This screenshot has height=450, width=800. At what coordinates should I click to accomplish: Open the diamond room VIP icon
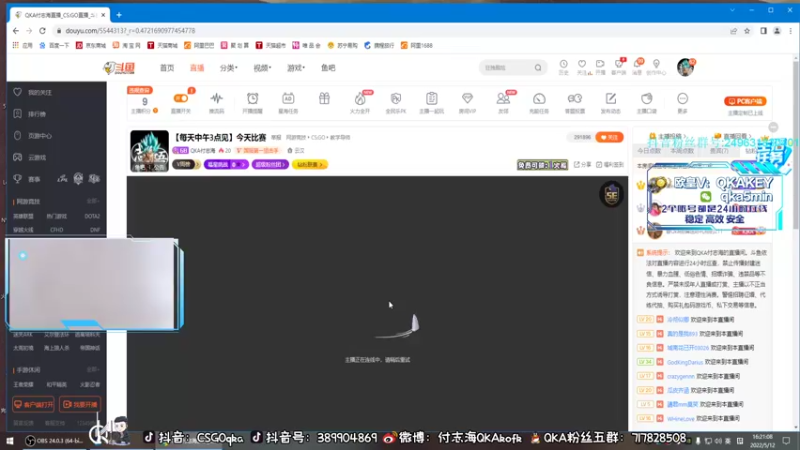(x=467, y=98)
